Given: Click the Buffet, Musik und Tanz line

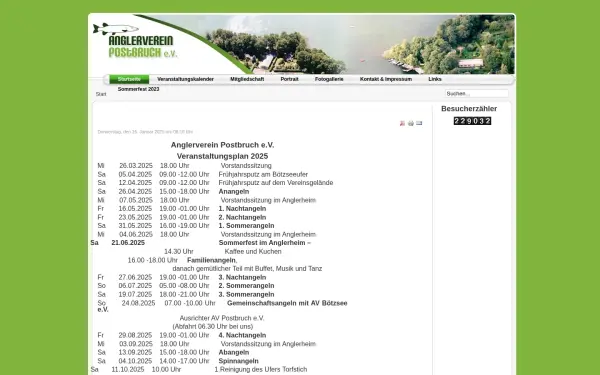Looking at the screenshot, I should point(247,269).
